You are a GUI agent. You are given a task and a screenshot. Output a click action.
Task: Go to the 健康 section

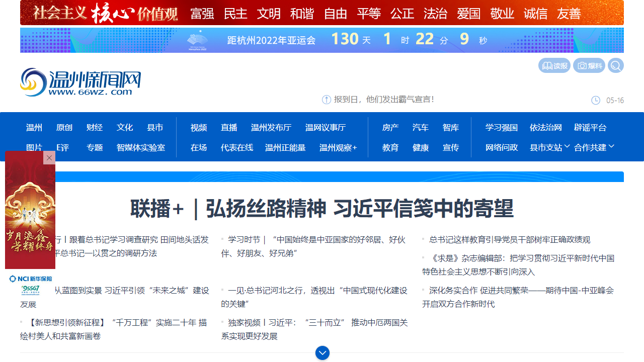(x=421, y=148)
